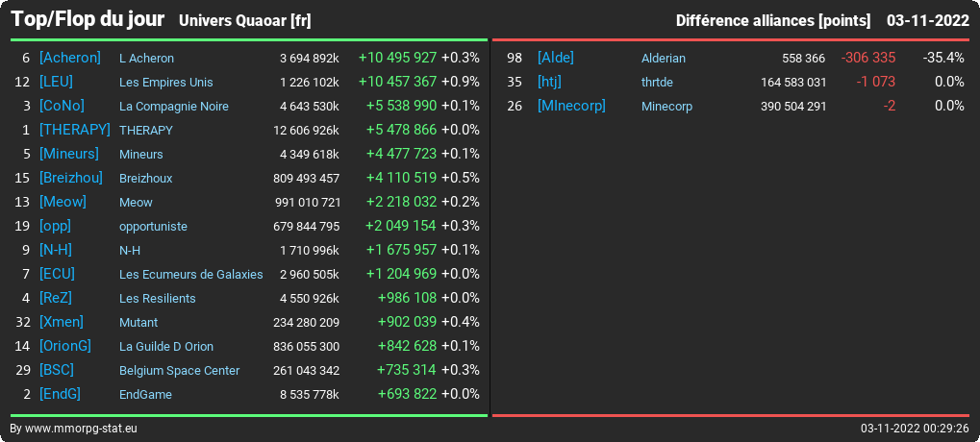Select 'La Compagnie Noire' name
Image resolution: width=980 pixels, height=442 pixels.
(x=174, y=107)
